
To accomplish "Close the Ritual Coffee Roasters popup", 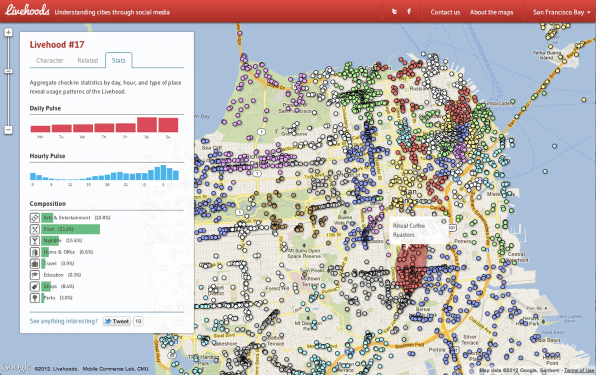I will click(443, 221).
